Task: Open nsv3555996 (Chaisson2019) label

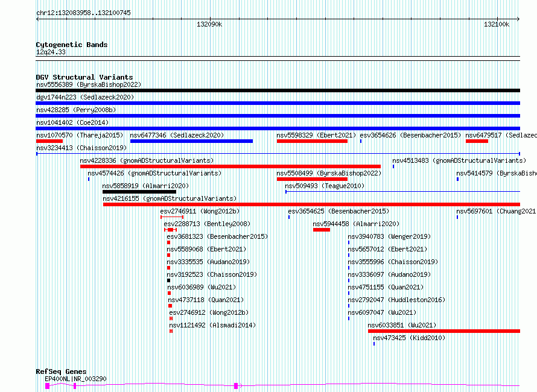Action: click(x=393, y=262)
